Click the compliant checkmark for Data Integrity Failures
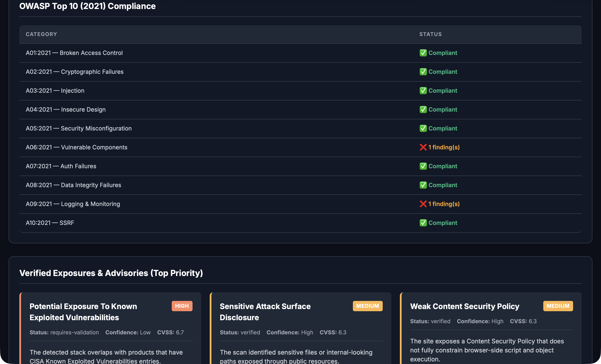Image resolution: width=601 pixels, height=364 pixels. tap(423, 185)
